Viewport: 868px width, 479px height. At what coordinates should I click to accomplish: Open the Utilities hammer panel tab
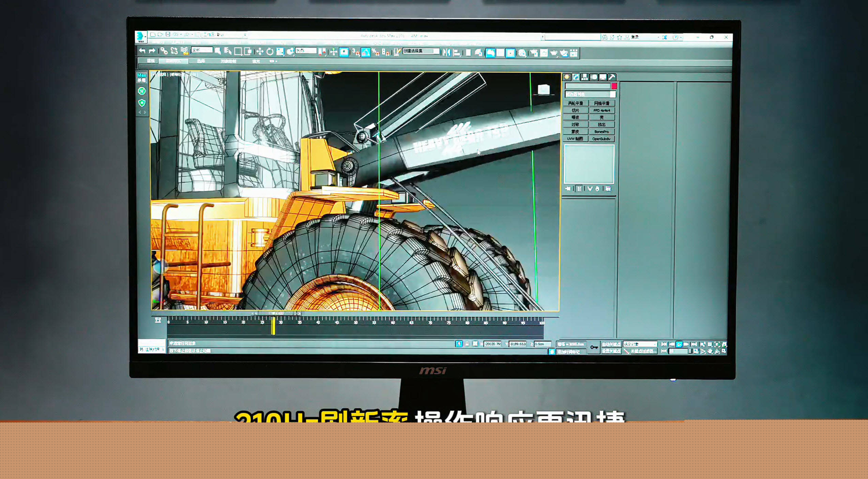click(x=612, y=77)
